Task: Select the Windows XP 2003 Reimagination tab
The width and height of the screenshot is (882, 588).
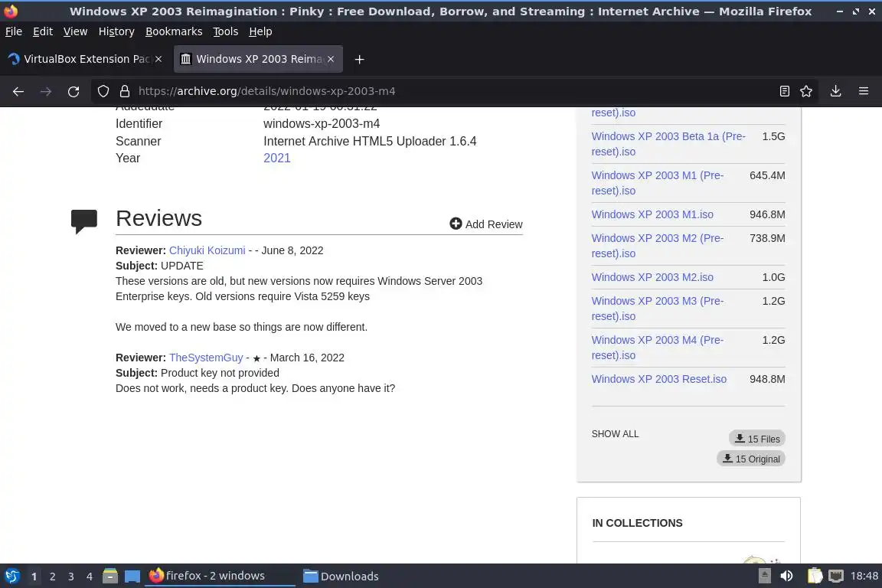Action: [x=258, y=59]
